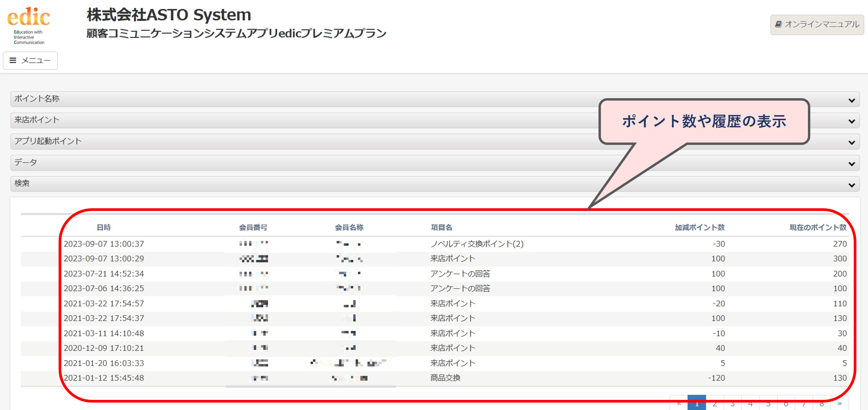Click the edic logo

click(x=28, y=25)
